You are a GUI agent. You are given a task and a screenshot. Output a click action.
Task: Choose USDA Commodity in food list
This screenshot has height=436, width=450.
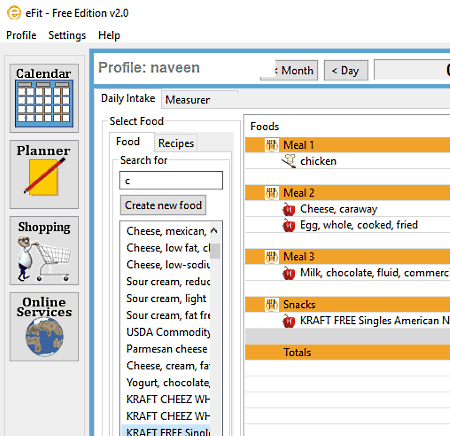tap(166, 332)
